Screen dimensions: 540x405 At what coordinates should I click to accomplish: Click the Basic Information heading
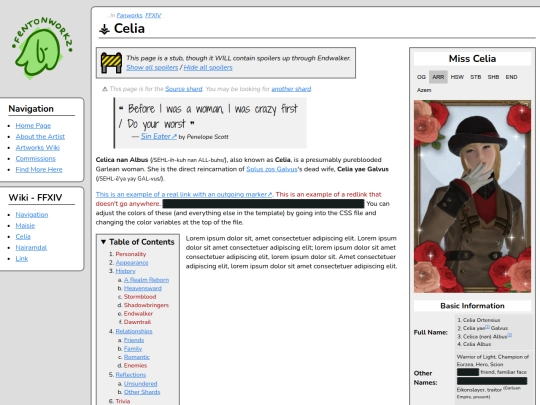472,306
